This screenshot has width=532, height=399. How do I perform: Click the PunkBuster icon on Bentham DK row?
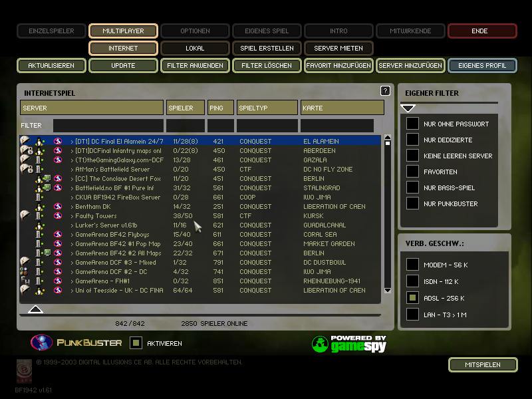point(58,206)
